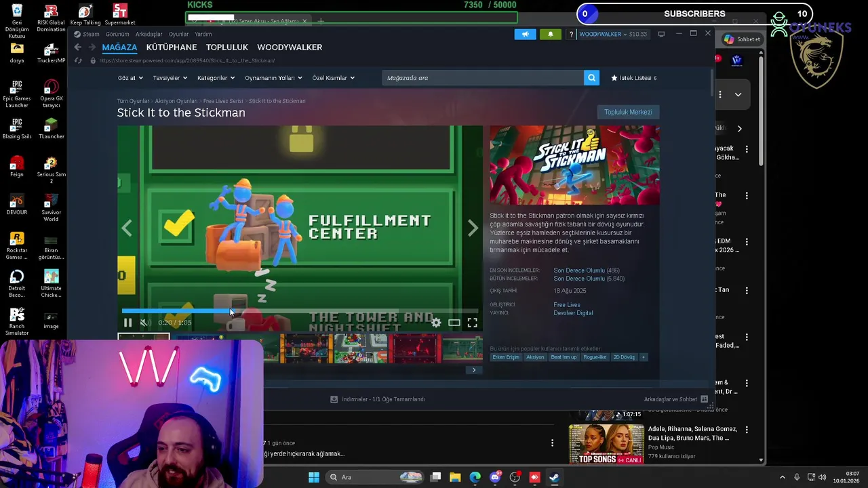Viewport: 868px width, 488px height.
Task: Open the Steam announcements megaphone
Action: [x=525, y=34]
